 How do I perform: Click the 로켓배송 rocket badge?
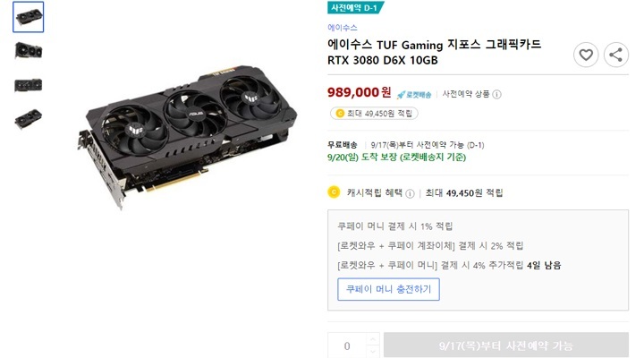[413, 95]
